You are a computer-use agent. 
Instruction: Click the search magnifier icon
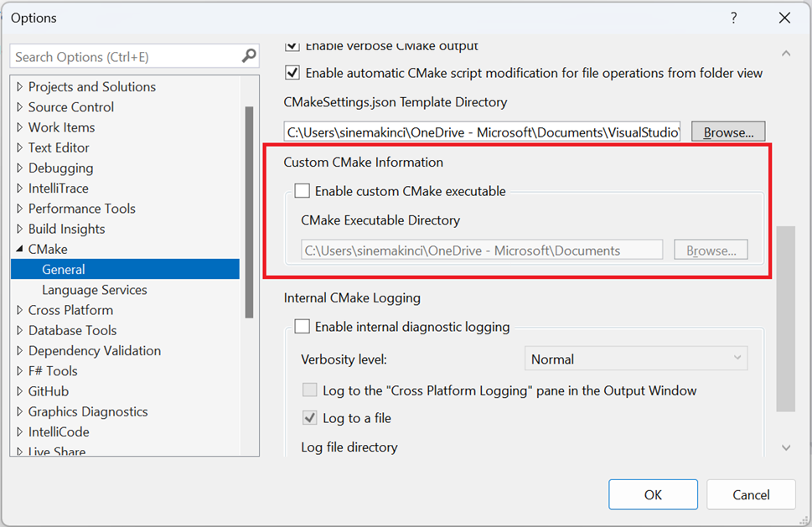(248, 56)
